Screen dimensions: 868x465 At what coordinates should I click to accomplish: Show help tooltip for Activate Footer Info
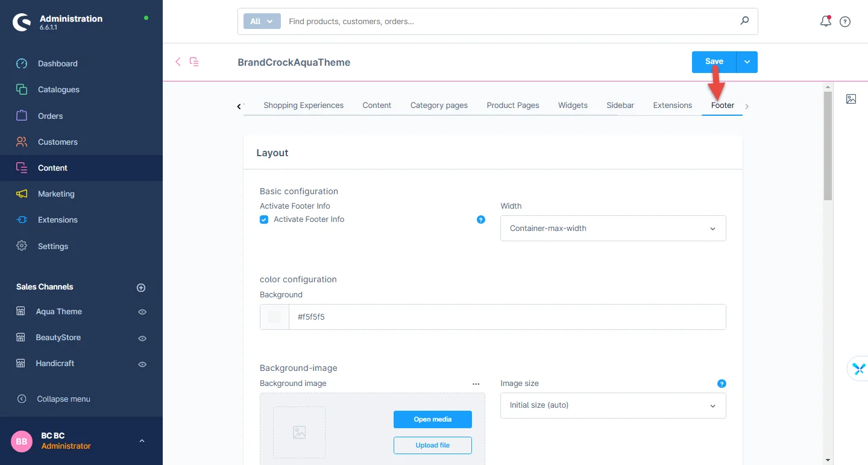tap(480, 220)
